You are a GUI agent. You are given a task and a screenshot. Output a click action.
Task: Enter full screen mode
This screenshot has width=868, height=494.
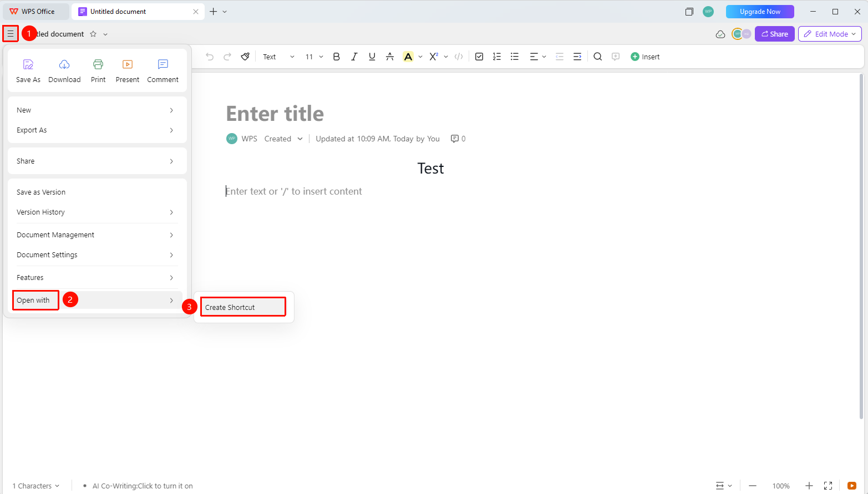[828, 486]
